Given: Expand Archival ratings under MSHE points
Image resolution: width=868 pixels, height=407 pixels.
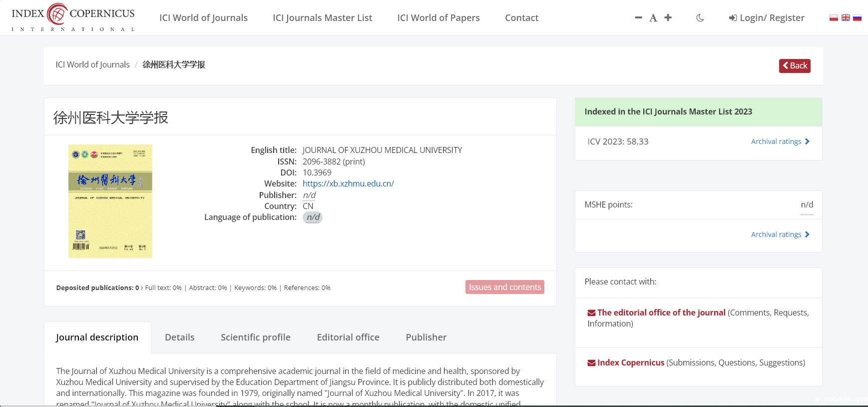Looking at the screenshot, I should pyautogui.click(x=780, y=234).
